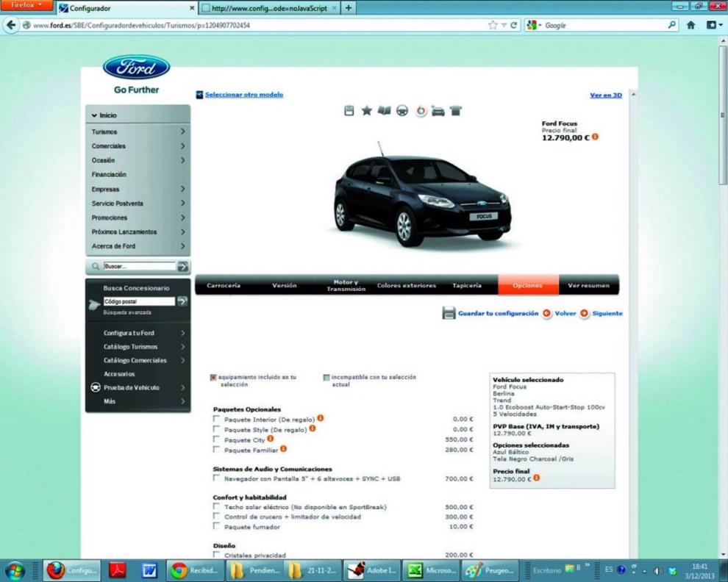This screenshot has height=582, width=728.
Task: Enable the Paquete Familiar option
Action: click(x=216, y=449)
